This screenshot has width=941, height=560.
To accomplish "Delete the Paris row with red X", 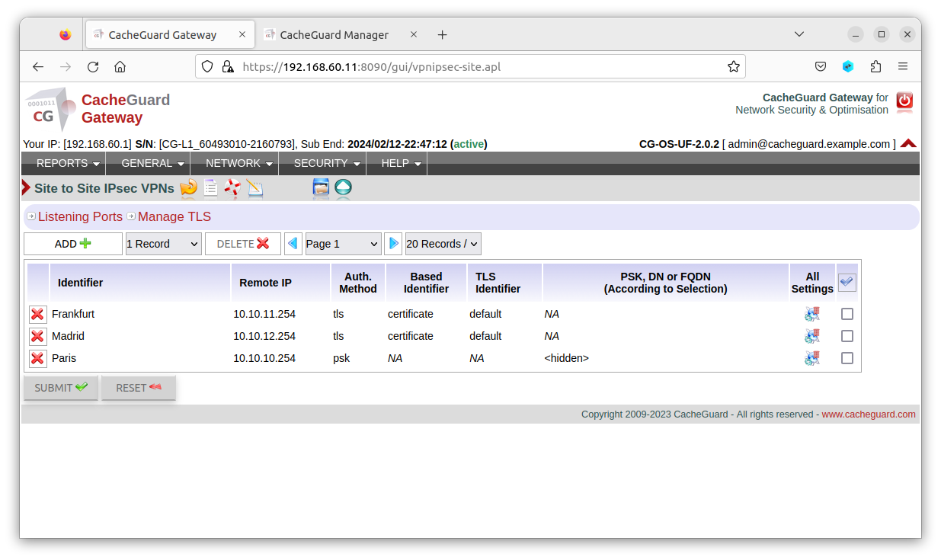I will pyautogui.click(x=37, y=358).
